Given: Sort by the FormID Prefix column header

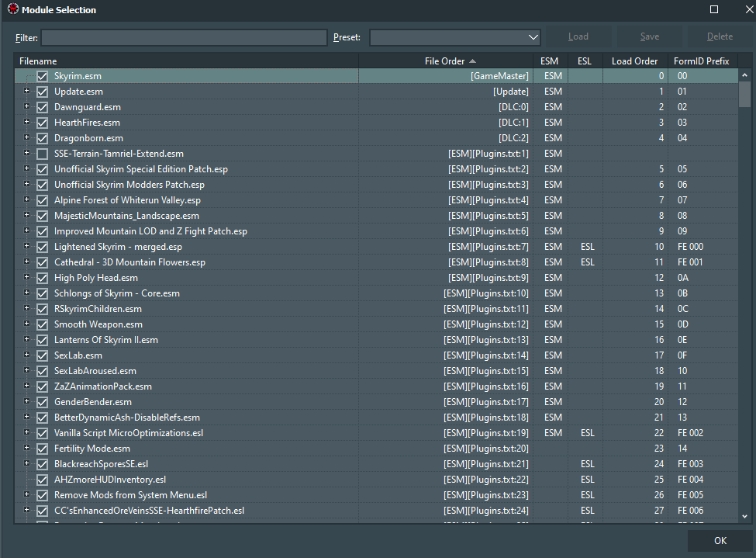Looking at the screenshot, I should (x=702, y=61).
